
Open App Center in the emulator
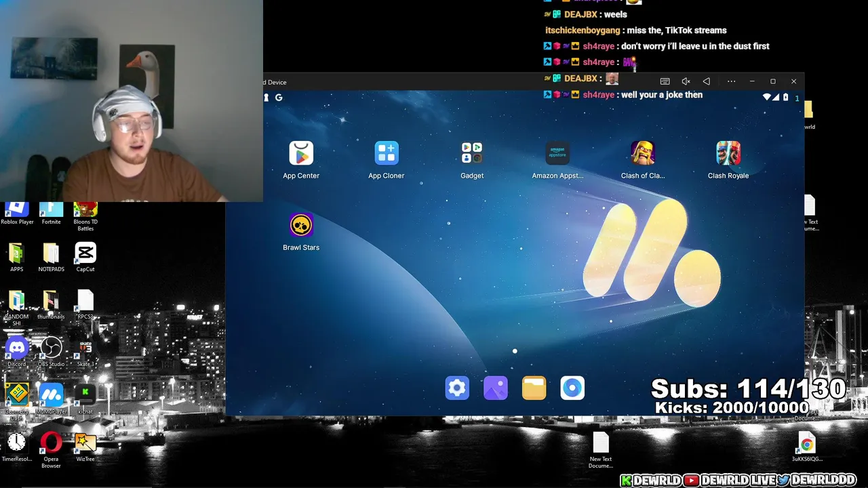coord(301,154)
